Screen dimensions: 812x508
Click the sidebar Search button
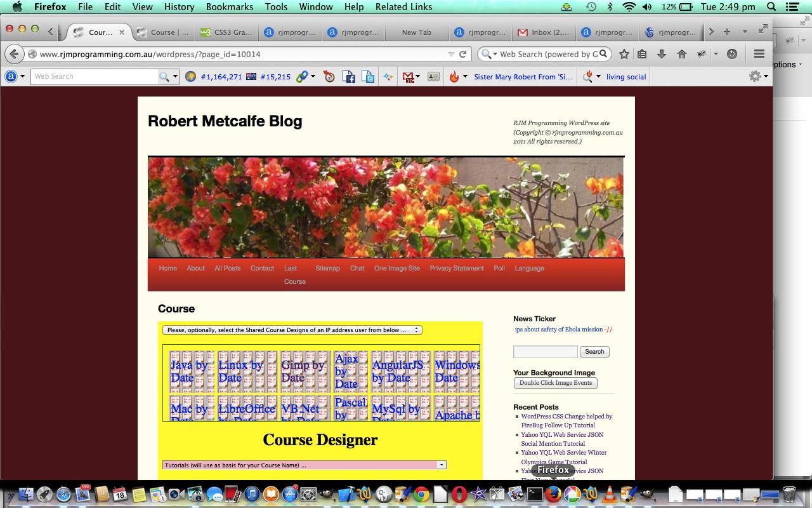[x=594, y=352]
